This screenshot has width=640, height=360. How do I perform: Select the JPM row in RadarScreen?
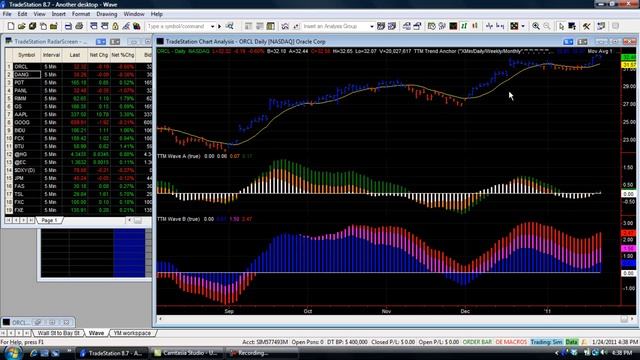[78, 178]
